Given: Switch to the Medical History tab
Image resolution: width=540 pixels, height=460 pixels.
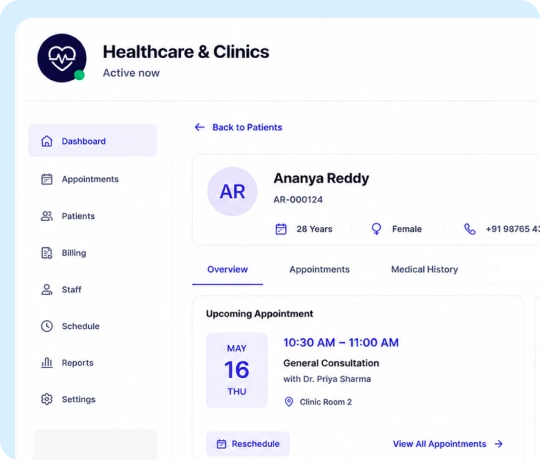Looking at the screenshot, I should coord(424,270).
